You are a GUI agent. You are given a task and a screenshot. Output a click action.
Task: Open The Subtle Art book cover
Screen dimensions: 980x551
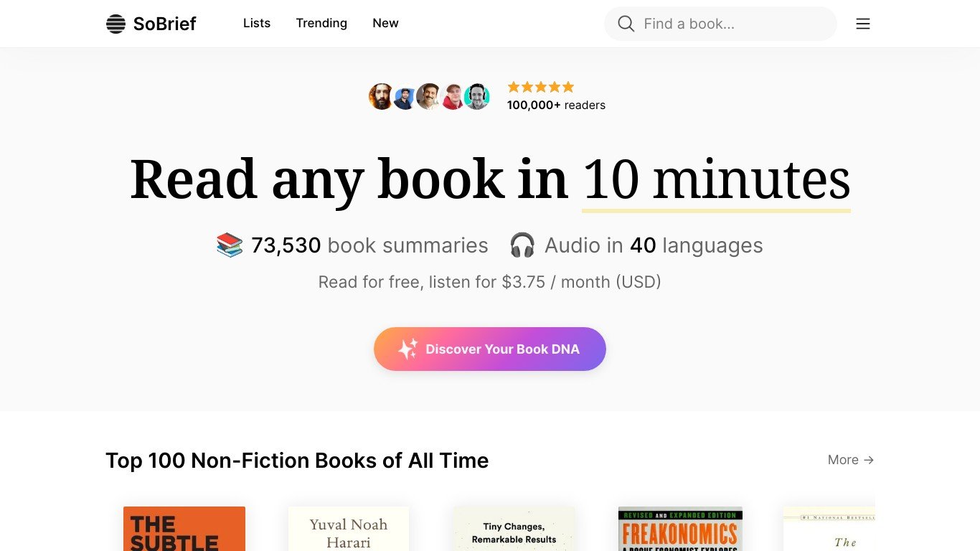pos(184,529)
